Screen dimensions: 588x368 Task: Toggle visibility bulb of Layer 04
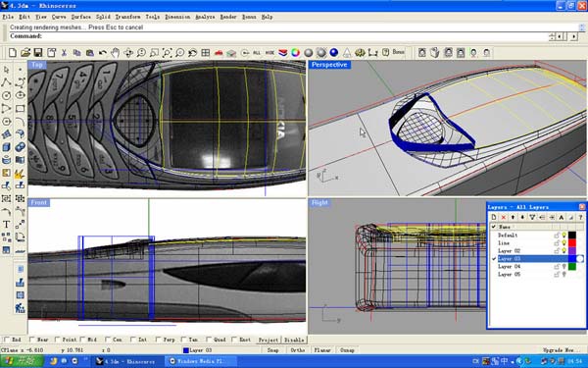click(x=563, y=266)
